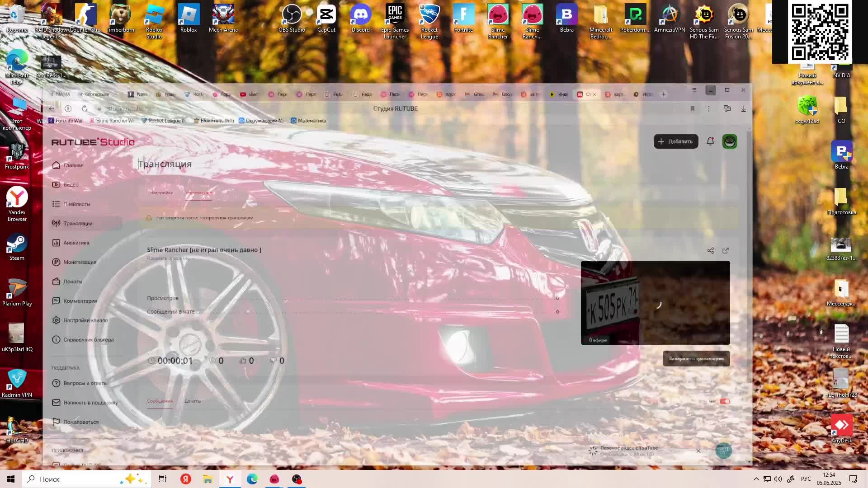Switch to the Настройки tab
Screen dimensions: 868x488
(161, 193)
